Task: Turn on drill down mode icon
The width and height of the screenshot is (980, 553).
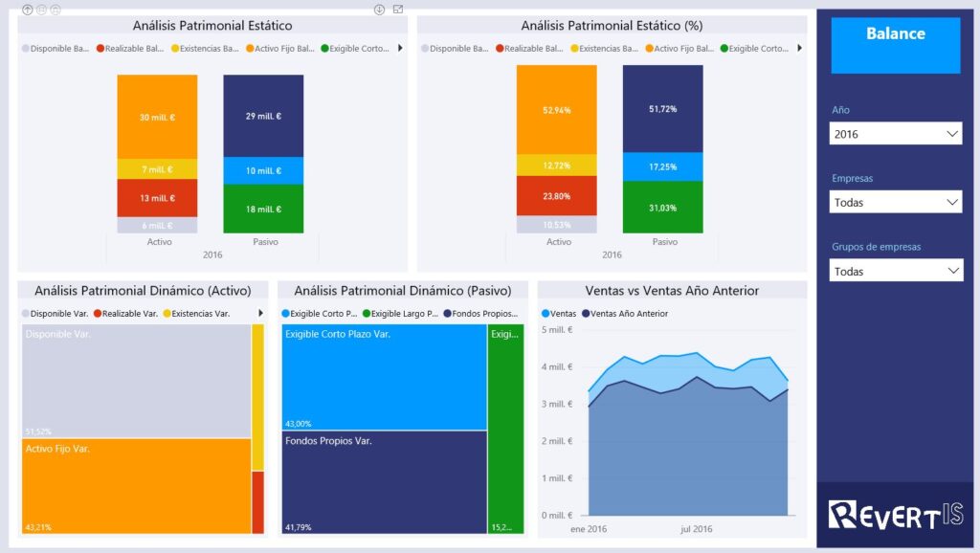Action: click(x=379, y=10)
